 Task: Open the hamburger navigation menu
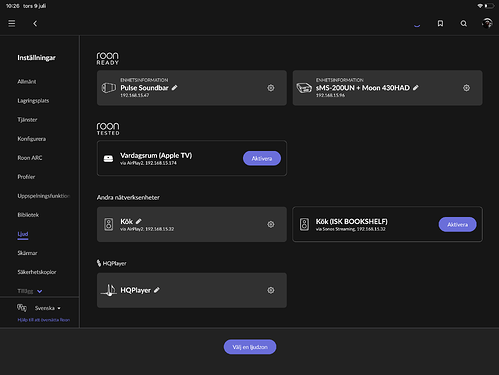click(x=12, y=23)
